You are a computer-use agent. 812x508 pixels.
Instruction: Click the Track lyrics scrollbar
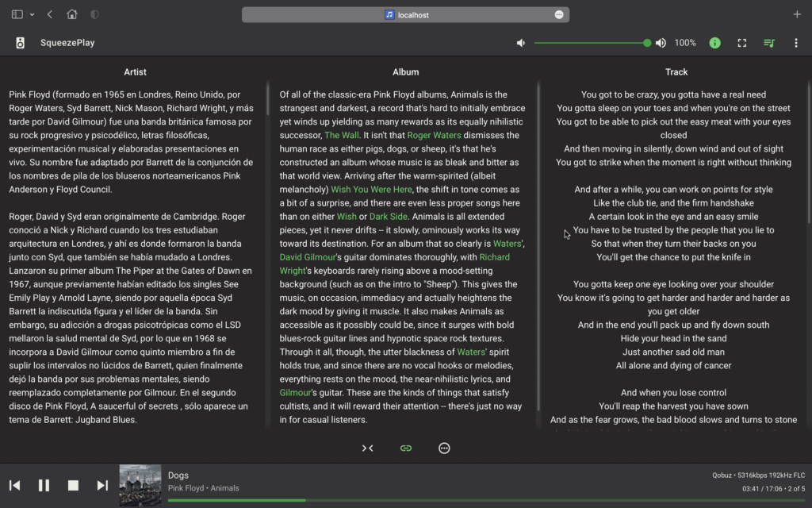pos(810,153)
